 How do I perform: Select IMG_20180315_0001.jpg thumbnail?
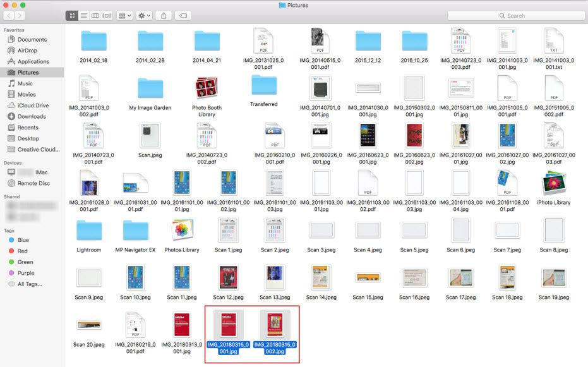click(x=229, y=325)
